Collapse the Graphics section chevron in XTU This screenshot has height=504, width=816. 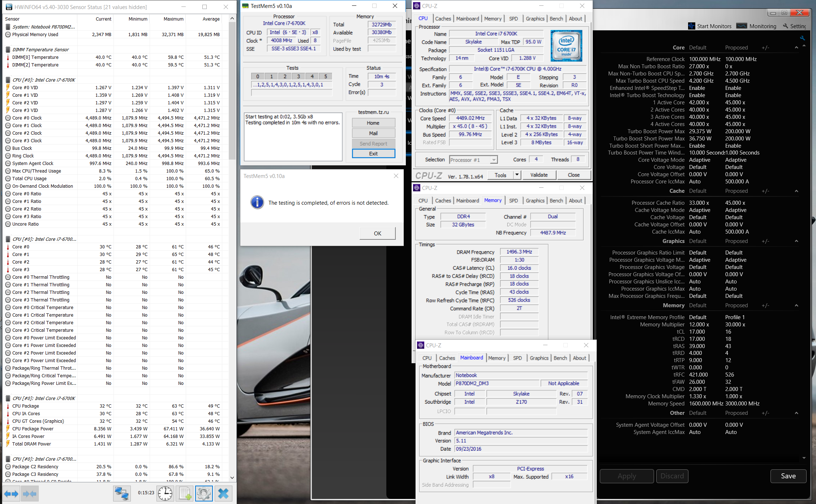[796, 241]
